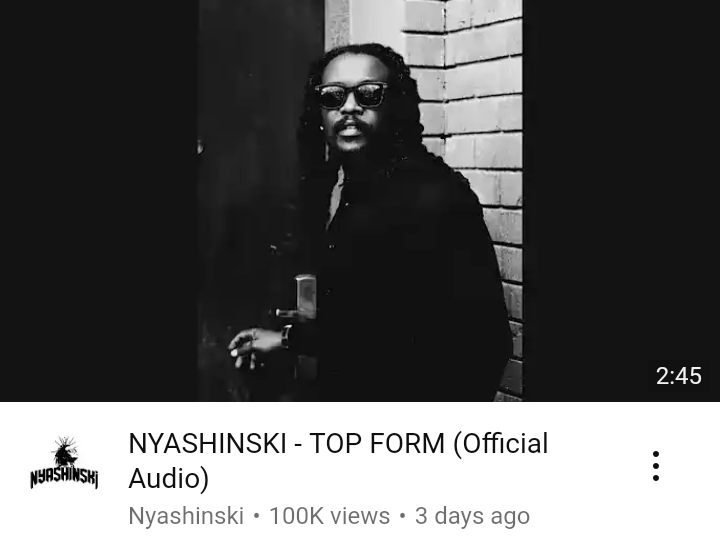The height and width of the screenshot is (541, 720).
Task: Click the TOP FORM words in the title
Action: click(x=377, y=444)
